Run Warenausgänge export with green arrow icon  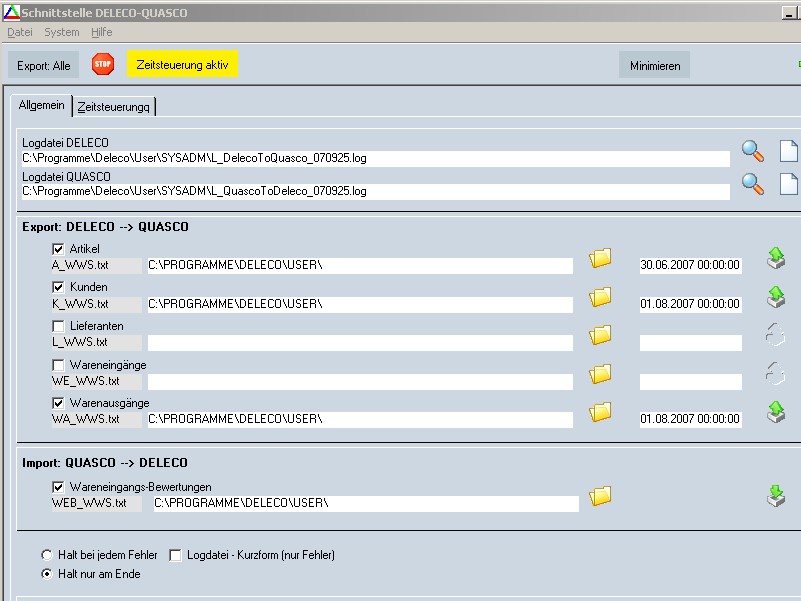point(776,412)
